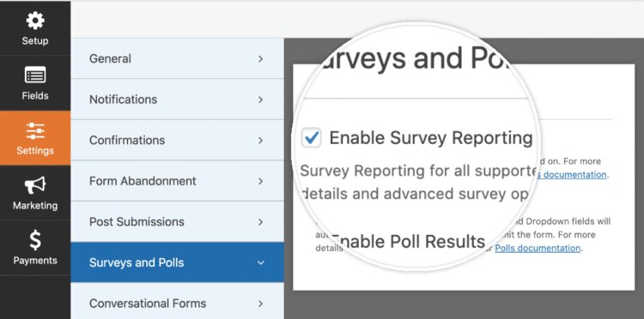The width and height of the screenshot is (644, 319).
Task: Click the Settings sliders icon
Action: click(35, 131)
